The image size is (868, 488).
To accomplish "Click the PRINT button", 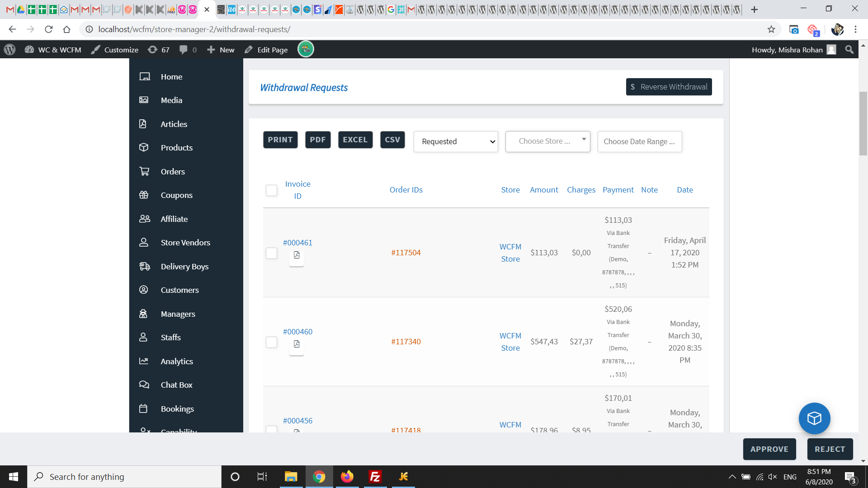I will pos(280,140).
